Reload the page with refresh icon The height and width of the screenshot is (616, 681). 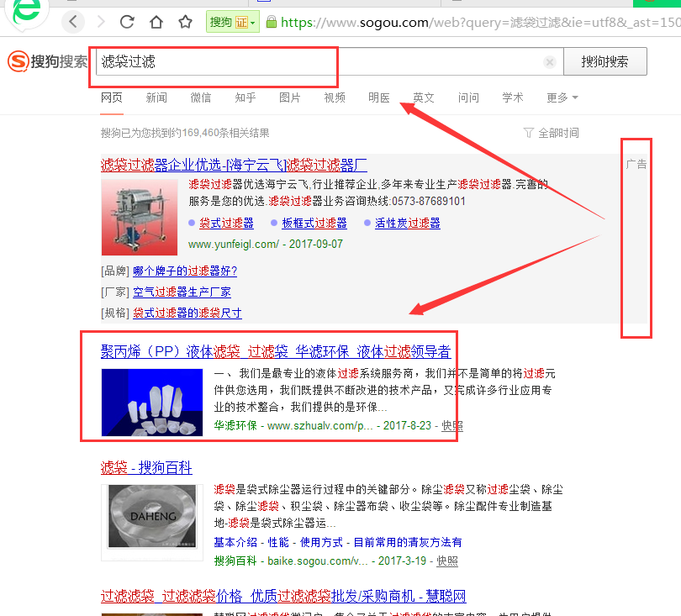(128, 22)
